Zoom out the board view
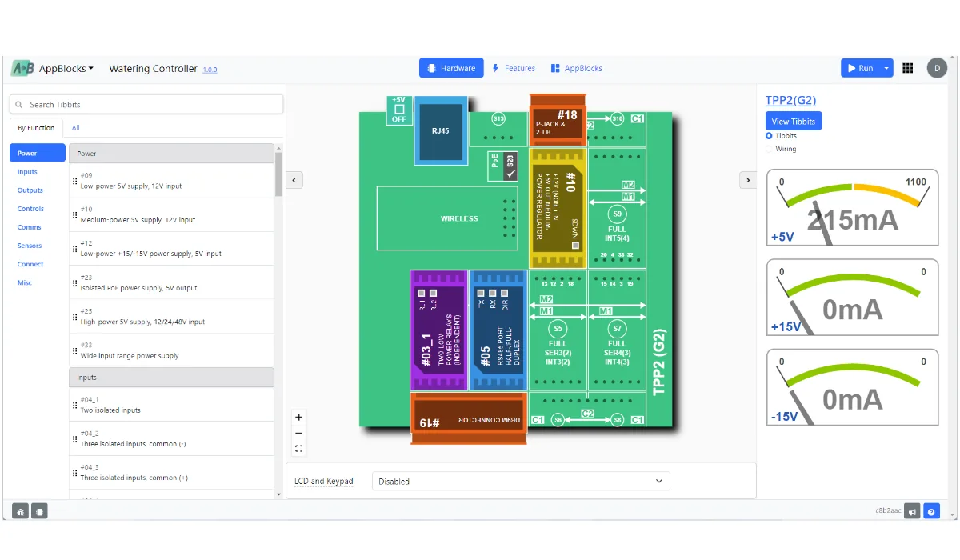The image size is (960, 560). 299,433
